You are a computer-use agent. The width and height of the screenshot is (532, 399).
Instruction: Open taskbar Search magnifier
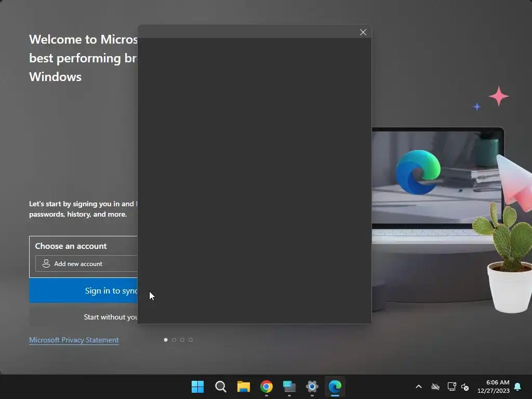(220, 387)
